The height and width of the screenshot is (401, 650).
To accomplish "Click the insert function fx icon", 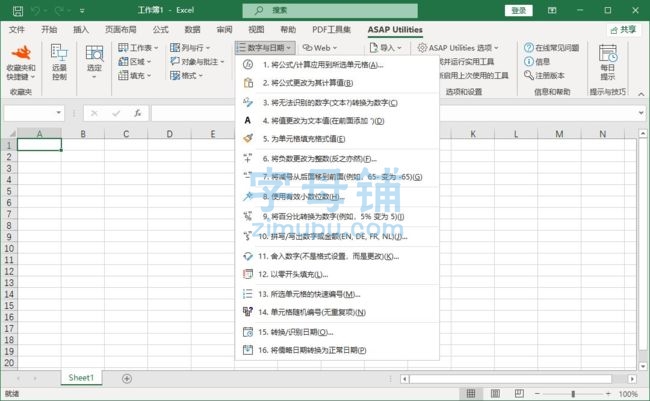I will (x=137, y=113).
